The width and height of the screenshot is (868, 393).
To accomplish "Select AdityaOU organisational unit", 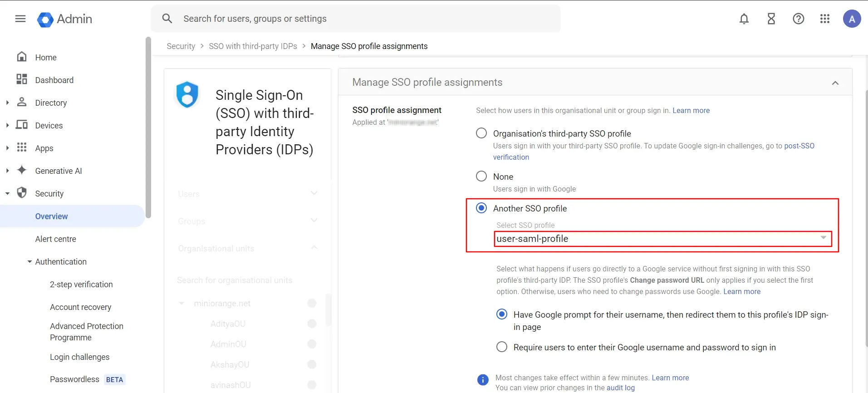I will [228, 324].
